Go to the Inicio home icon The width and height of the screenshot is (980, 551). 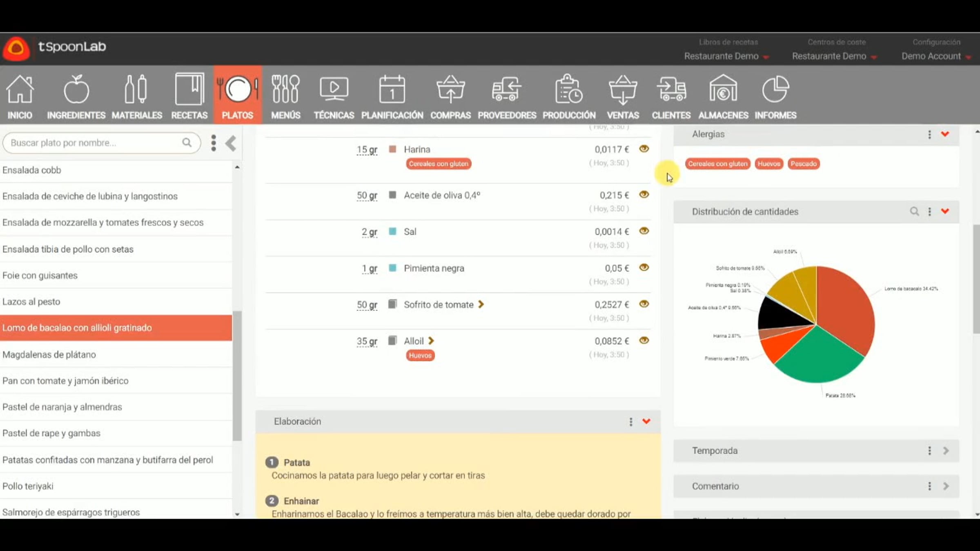tap(20, 89)
